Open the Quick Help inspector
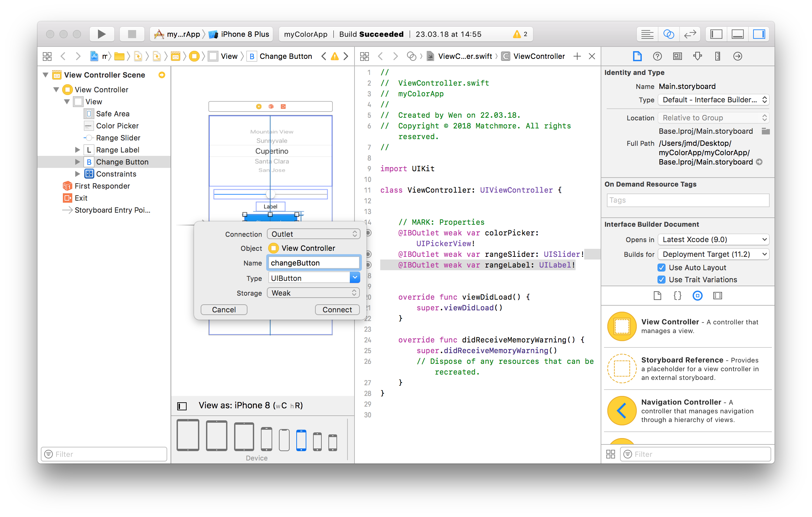Image resolution: width=812 pixels, height=517 pixels. (657, 56)
